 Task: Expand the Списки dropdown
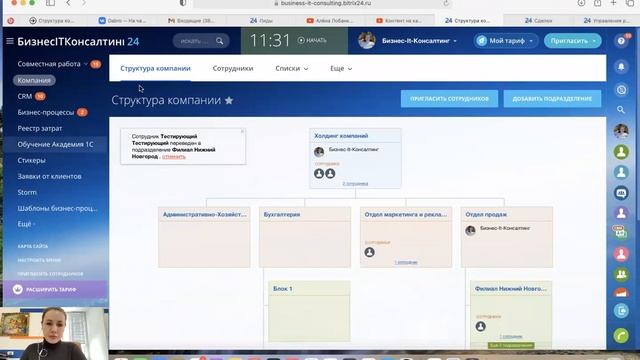(x=291, y=69)
